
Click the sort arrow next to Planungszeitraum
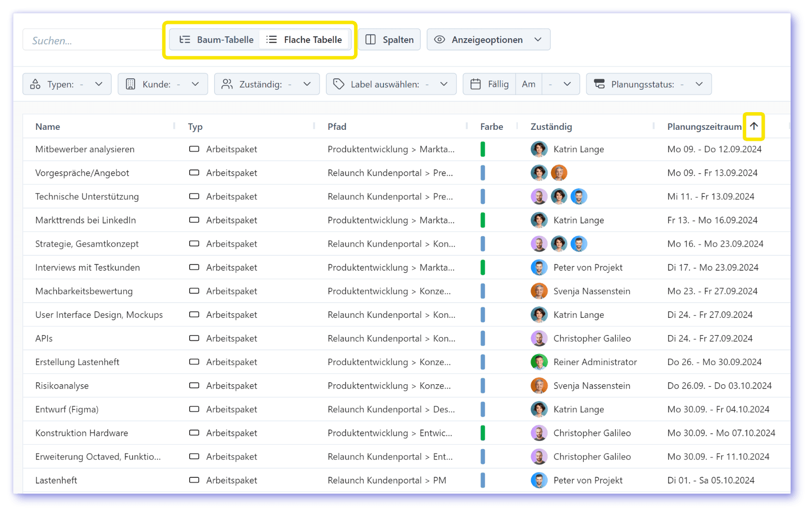pyautogui.click(x=754, y=126)
